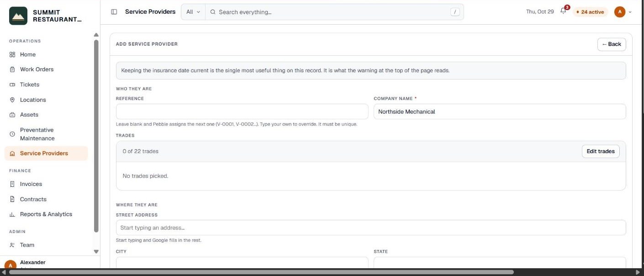
Task: Click the search magnifier icon
Action: tap(213, 12)
